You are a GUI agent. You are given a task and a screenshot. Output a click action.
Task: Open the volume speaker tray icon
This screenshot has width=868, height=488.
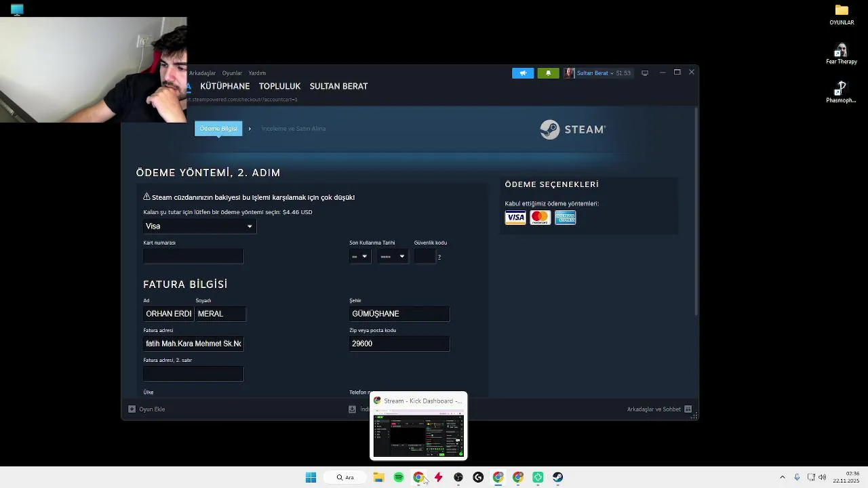click(823, 477)
